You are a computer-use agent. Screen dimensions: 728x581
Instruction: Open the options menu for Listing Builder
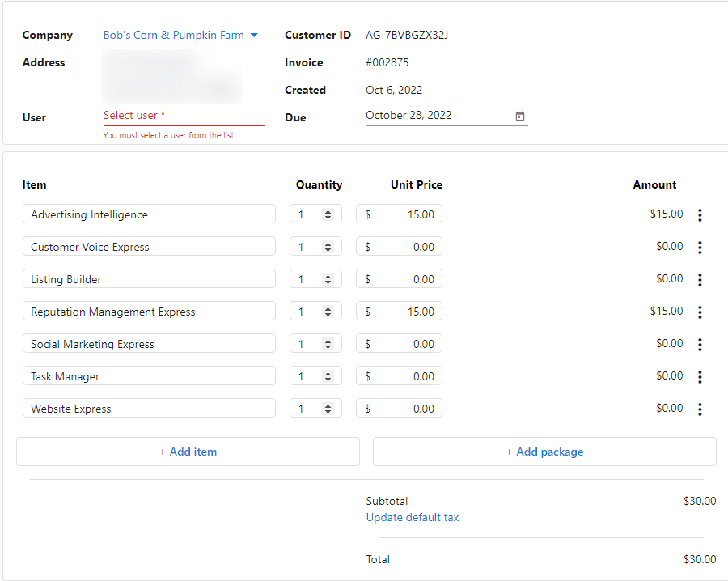pyautogui.click(x=700, y=279)
